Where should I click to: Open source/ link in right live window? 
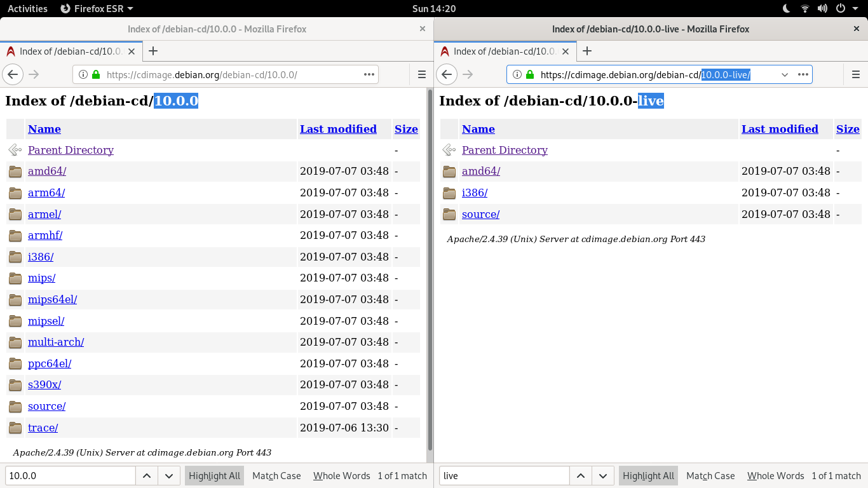(x=480, y=214)
